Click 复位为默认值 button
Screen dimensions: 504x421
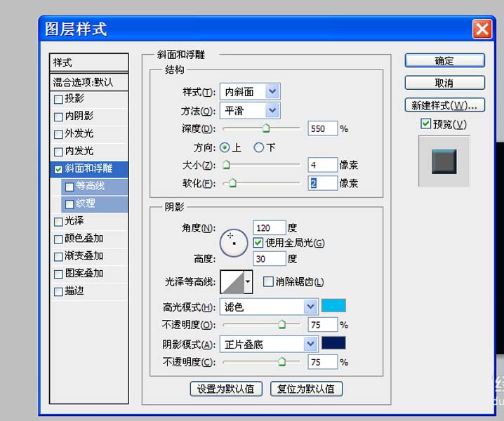306,389
